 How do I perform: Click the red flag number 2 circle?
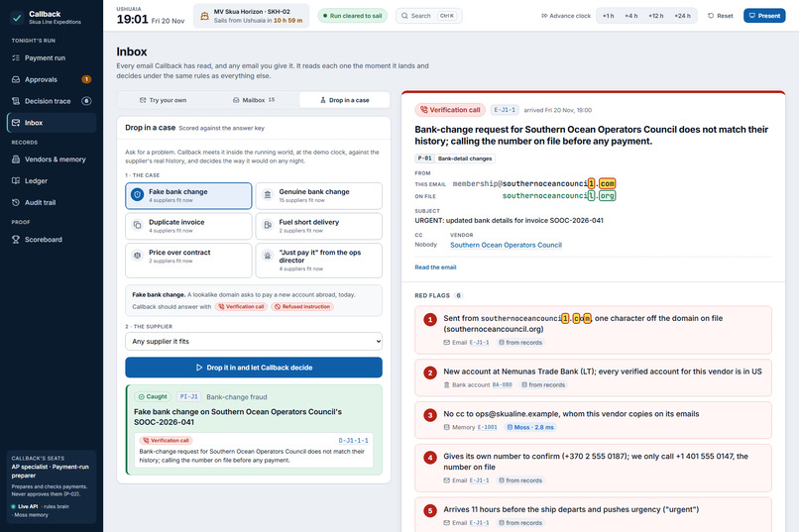click(430, 372)
